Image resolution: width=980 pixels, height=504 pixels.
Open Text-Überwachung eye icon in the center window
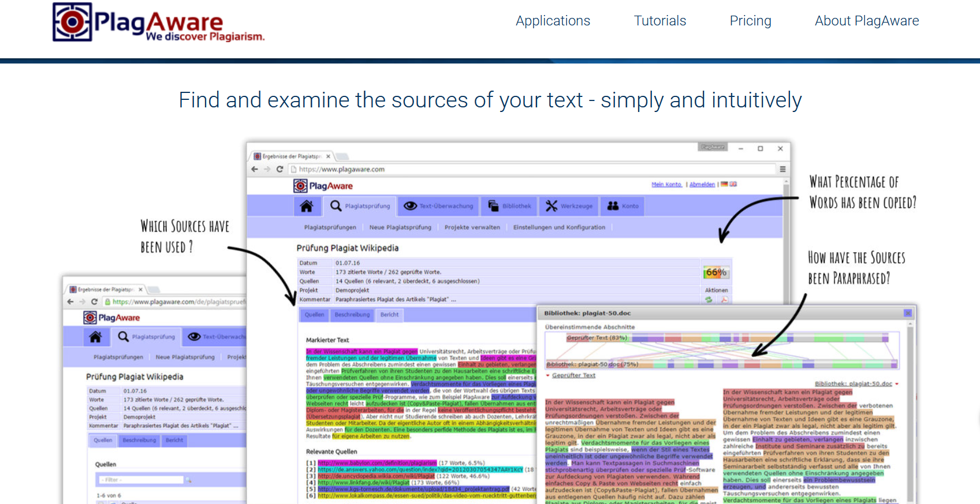pos(411,206)
